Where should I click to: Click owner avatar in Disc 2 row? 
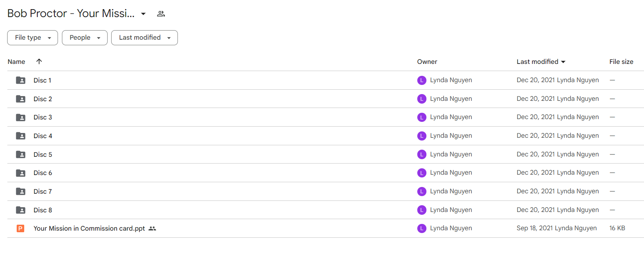click(422, 99)
